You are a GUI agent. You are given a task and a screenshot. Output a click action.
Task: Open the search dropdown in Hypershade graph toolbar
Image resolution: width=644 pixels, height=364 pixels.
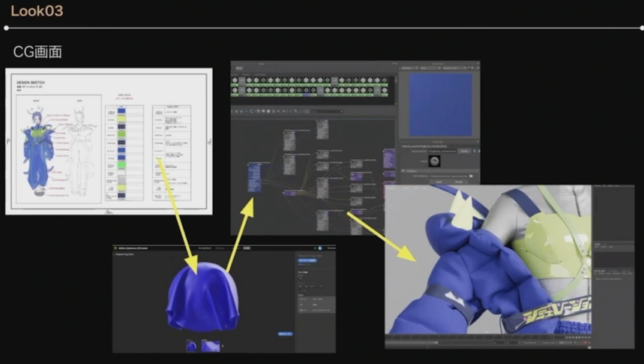327,112
